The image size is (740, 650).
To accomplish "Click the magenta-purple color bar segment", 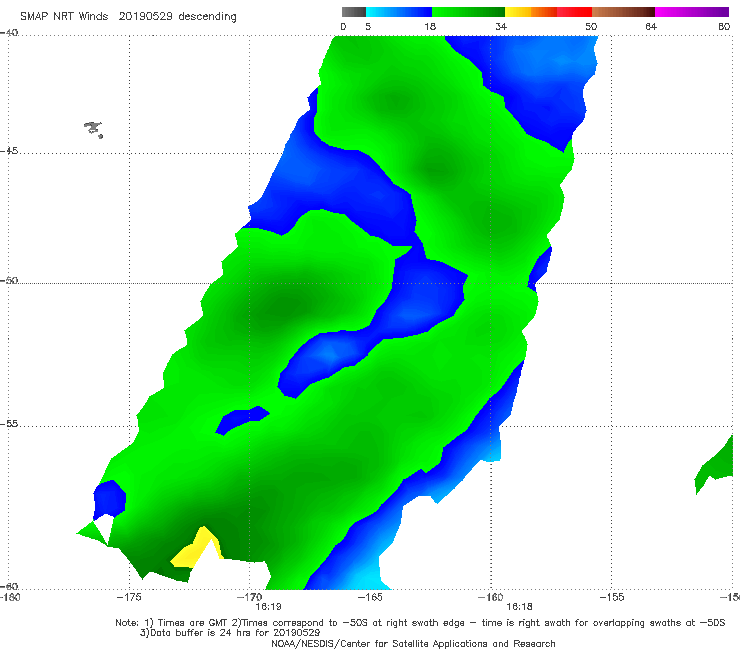I will (x=692, y=12).
